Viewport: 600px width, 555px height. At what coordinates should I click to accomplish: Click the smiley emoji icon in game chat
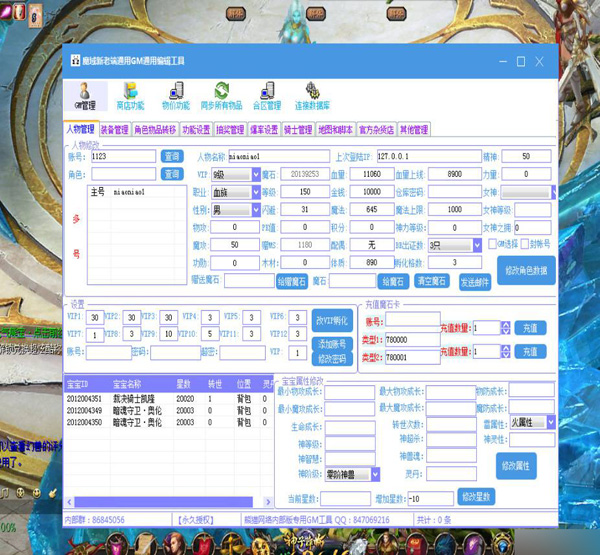pos(37,493)
